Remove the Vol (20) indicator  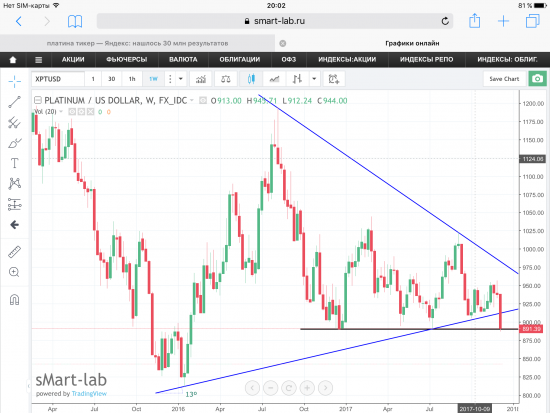click(x=90, y=112)
